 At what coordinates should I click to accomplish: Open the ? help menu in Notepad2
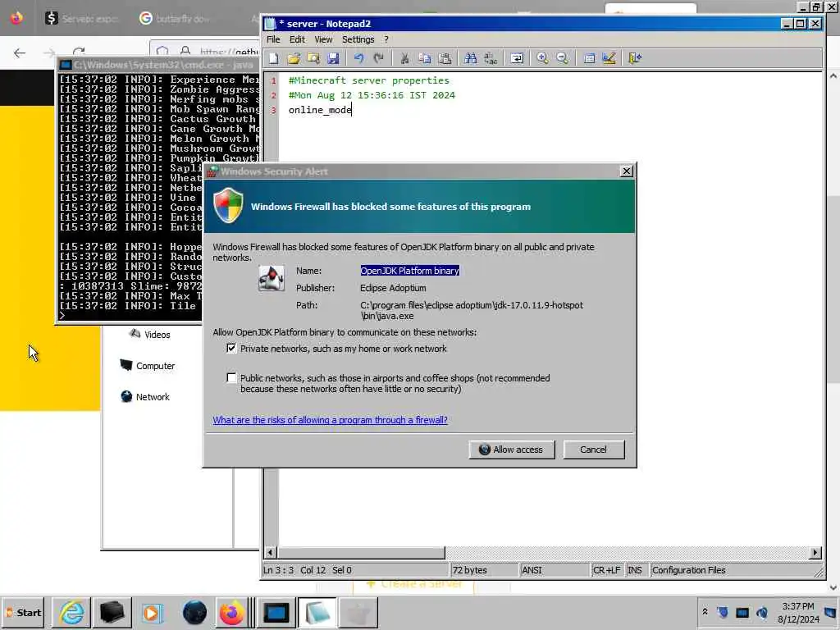tap(386, 39)
